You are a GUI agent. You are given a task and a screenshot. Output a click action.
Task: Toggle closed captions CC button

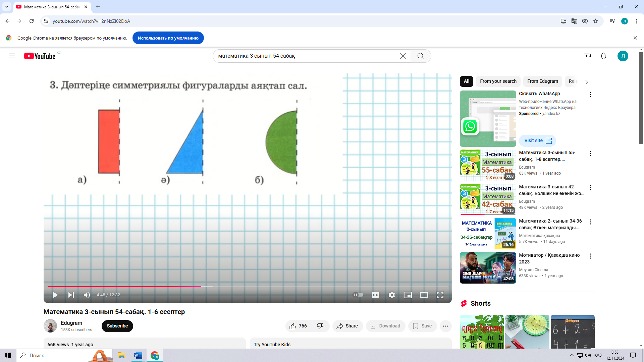(375, 295)
